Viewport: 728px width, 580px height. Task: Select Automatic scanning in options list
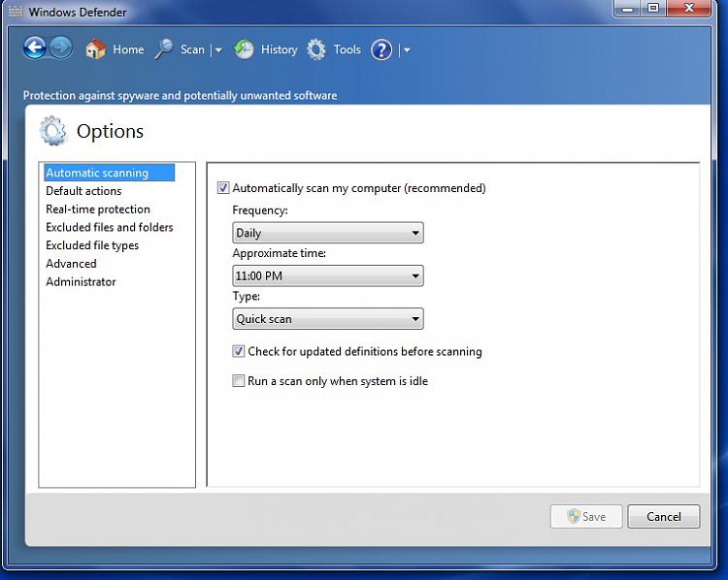tap(110, 173)
